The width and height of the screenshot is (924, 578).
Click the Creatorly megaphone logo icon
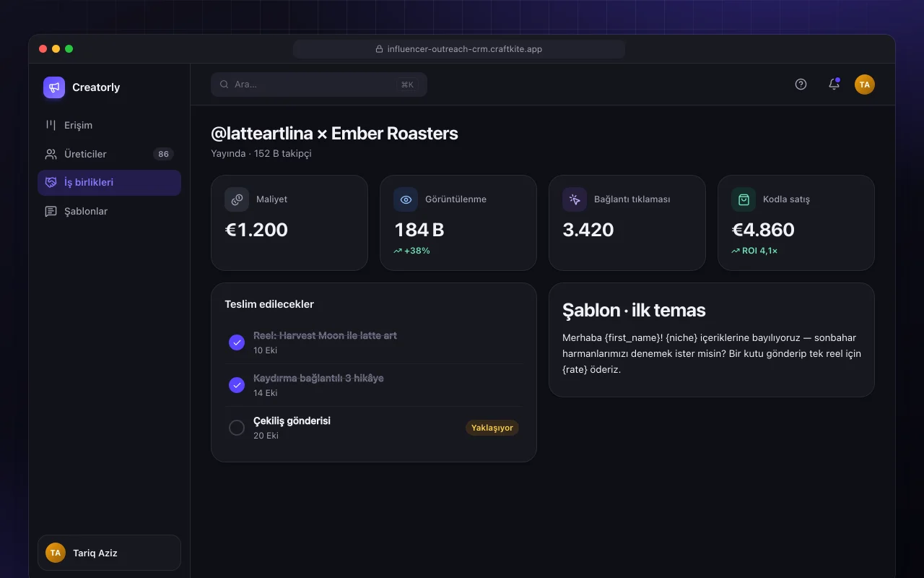tap(54, 87)
